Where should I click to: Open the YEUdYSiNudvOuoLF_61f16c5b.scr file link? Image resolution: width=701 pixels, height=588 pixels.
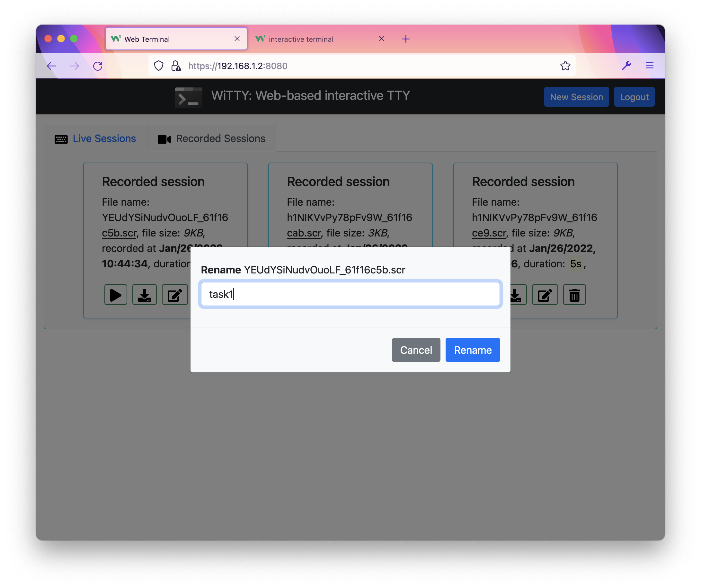[x=165, y=225]
